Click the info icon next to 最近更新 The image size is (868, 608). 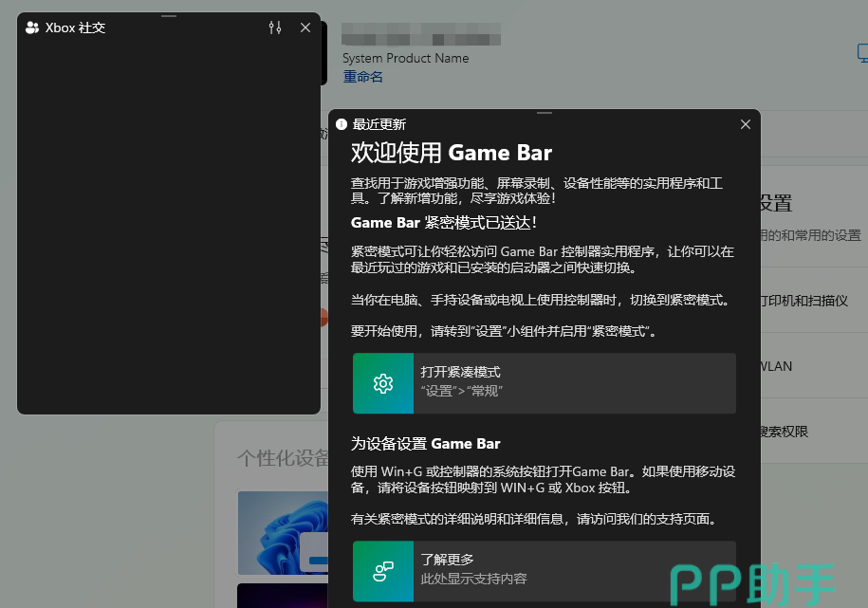(x=342, y=124)
